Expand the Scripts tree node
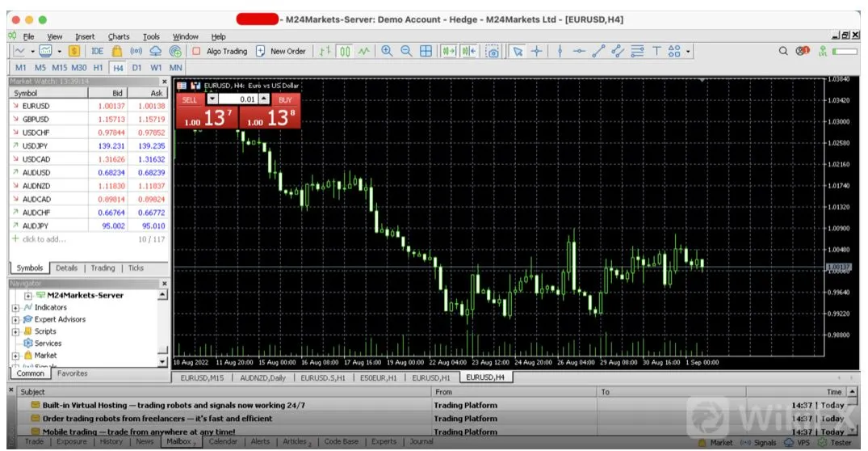This screenshot has width=868, height=451. pos(15,332)
